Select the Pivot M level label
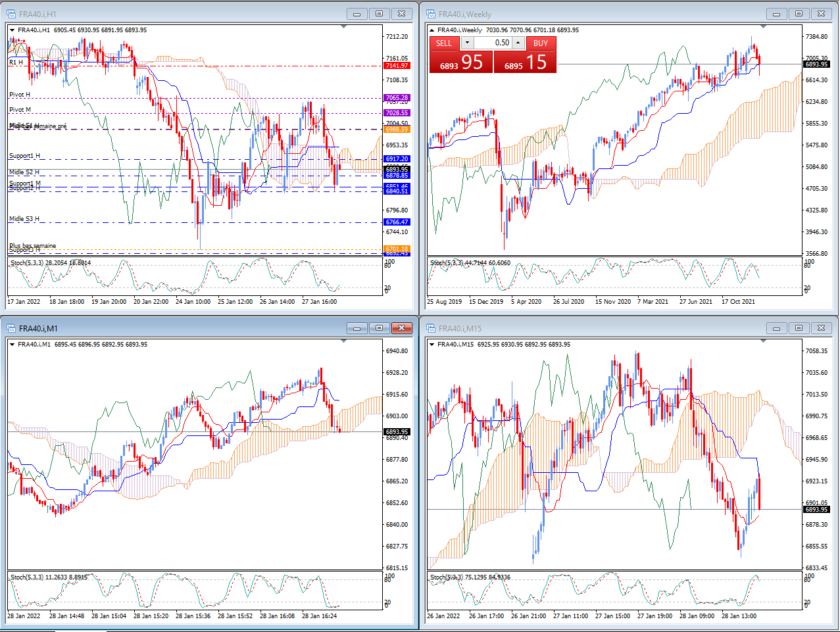840x632 pixels. click(20, 110)
